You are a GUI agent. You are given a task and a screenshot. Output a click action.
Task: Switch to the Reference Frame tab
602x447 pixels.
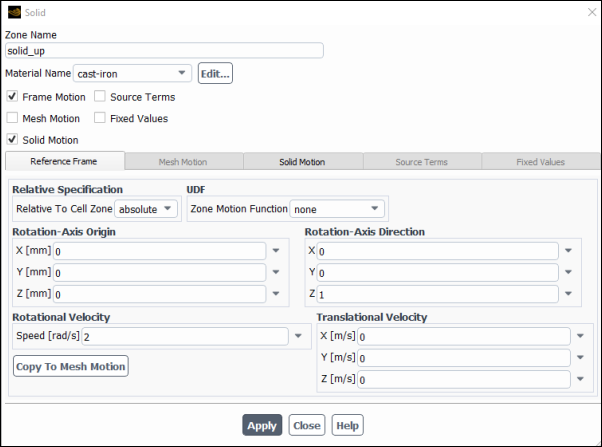pyautogui.click(x=64, y=161)
